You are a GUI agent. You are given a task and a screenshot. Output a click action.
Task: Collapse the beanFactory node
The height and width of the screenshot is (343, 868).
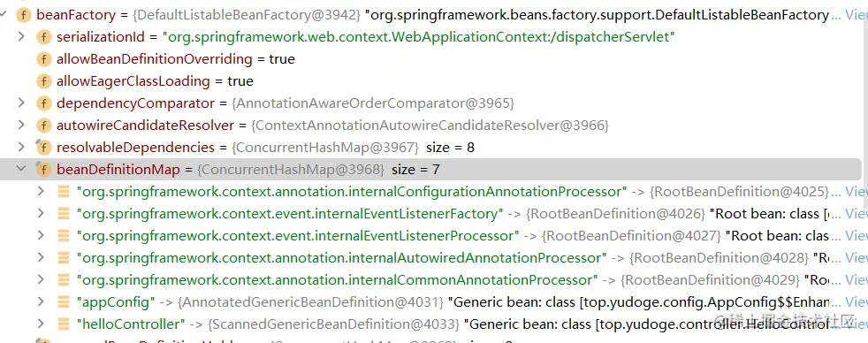(4, 15)
